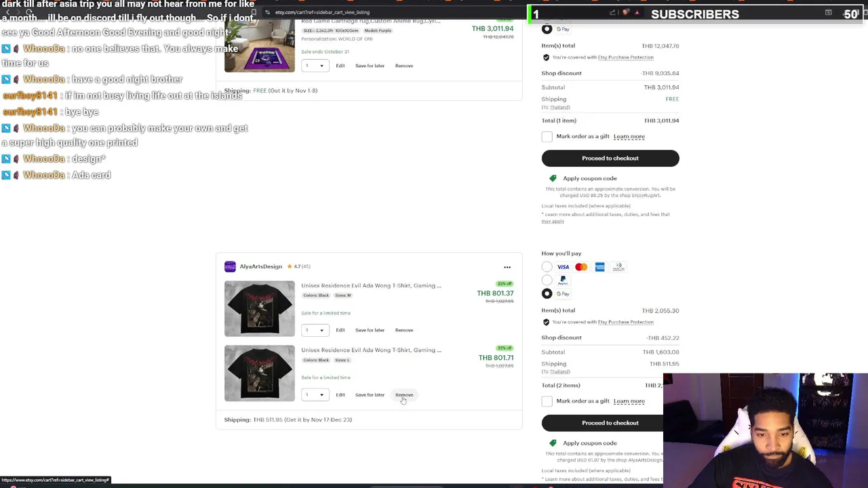Viewport: 868px width, 488px height.
Task: Edit the size M Ada Wong T-shirt
Action: pos(340,330)
